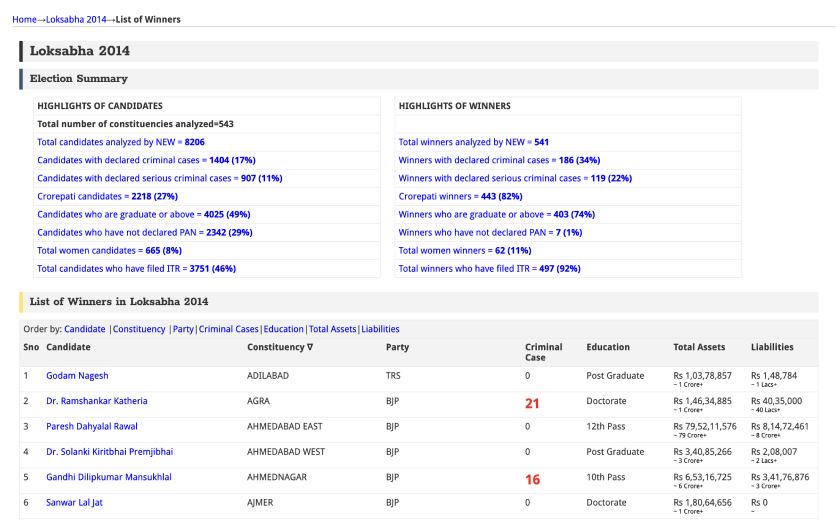Open the Total women candidates link
Screen dimensions: 836x521
pos(109,251)
